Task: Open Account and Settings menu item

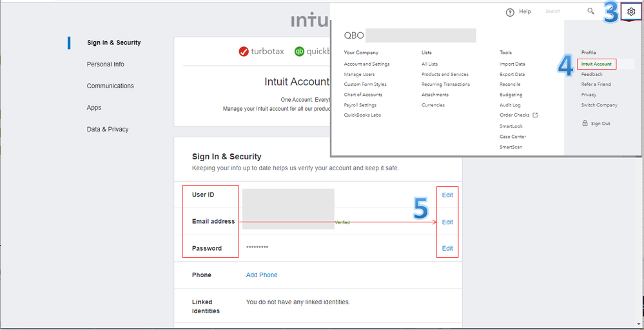Action: pyautogui.click(x=367, y=64)
